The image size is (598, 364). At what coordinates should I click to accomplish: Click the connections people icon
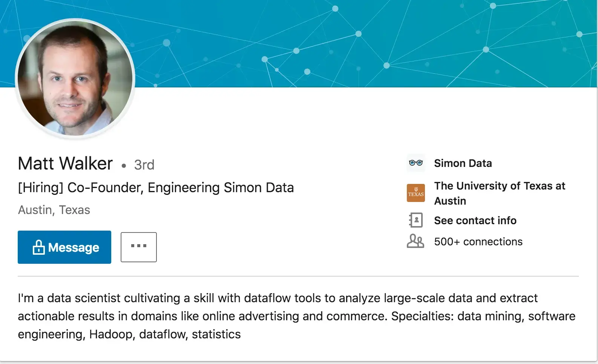coord(416,241)
